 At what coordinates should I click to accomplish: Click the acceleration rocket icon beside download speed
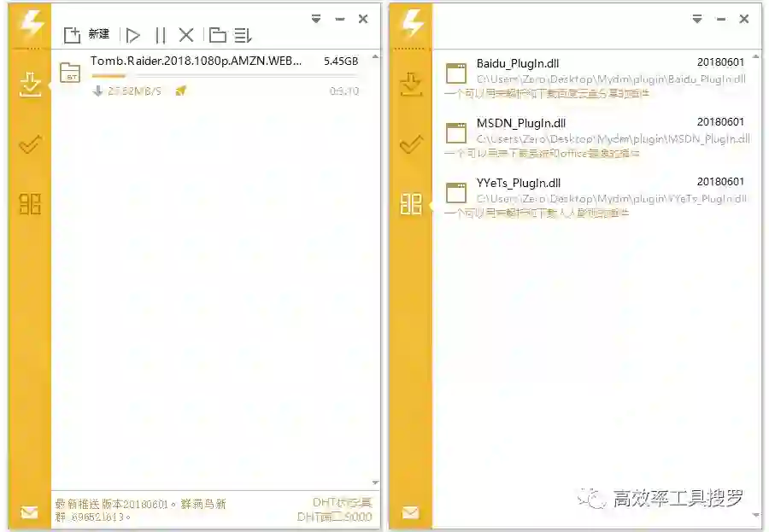coord(181,91)
